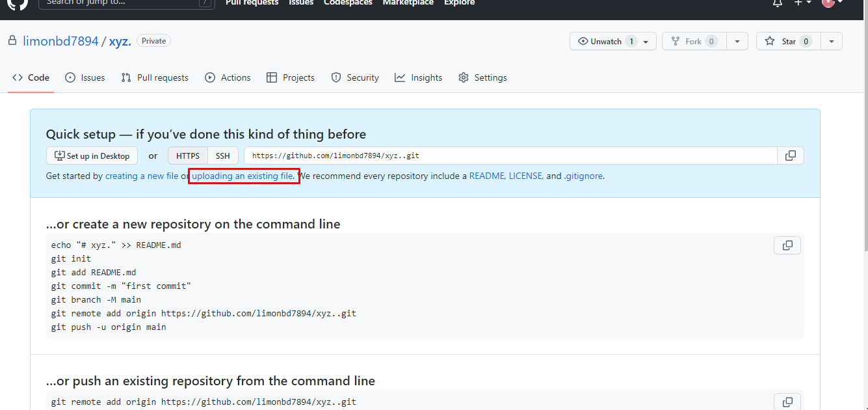Switch to the Settings tab
This screenshot has width=868, height=410.
point(482,77)
